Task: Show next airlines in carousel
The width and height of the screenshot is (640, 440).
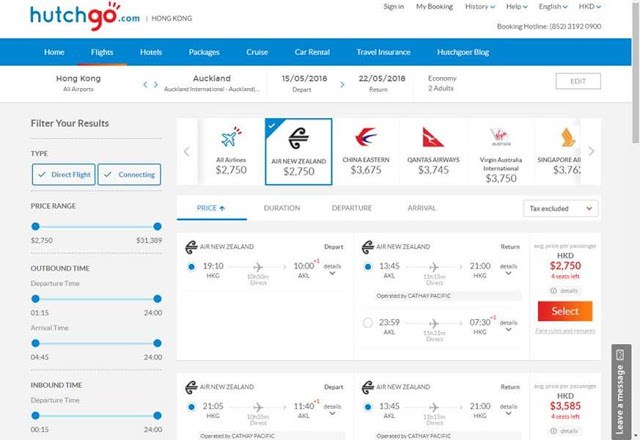Action: (591, 151)
